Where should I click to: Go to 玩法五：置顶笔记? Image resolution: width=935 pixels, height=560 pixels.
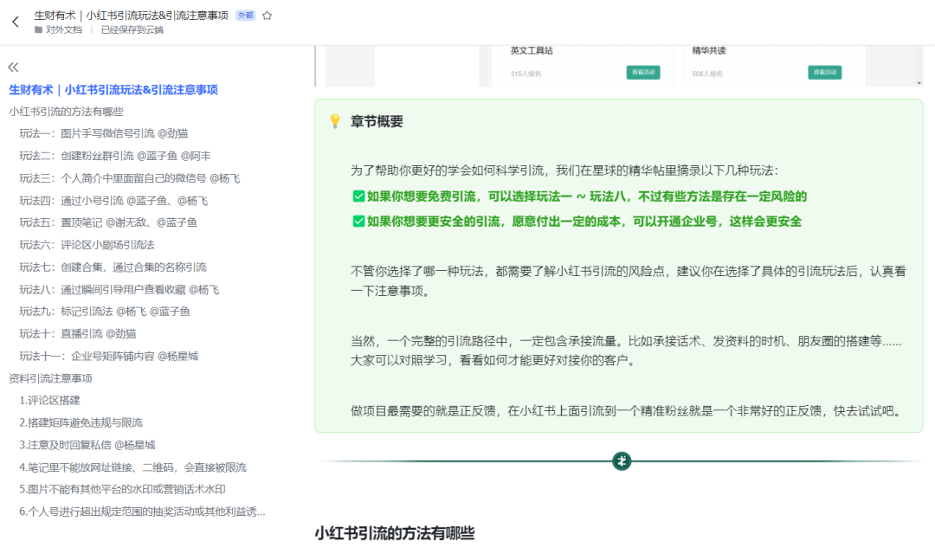(x=108, y=222)
